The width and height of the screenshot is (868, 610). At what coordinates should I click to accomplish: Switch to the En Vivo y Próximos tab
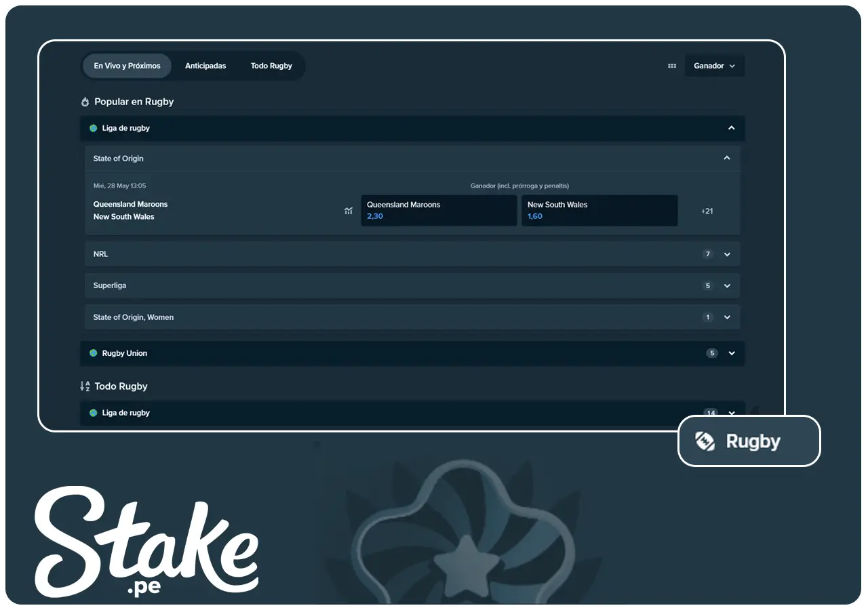[x=127, y=66]
